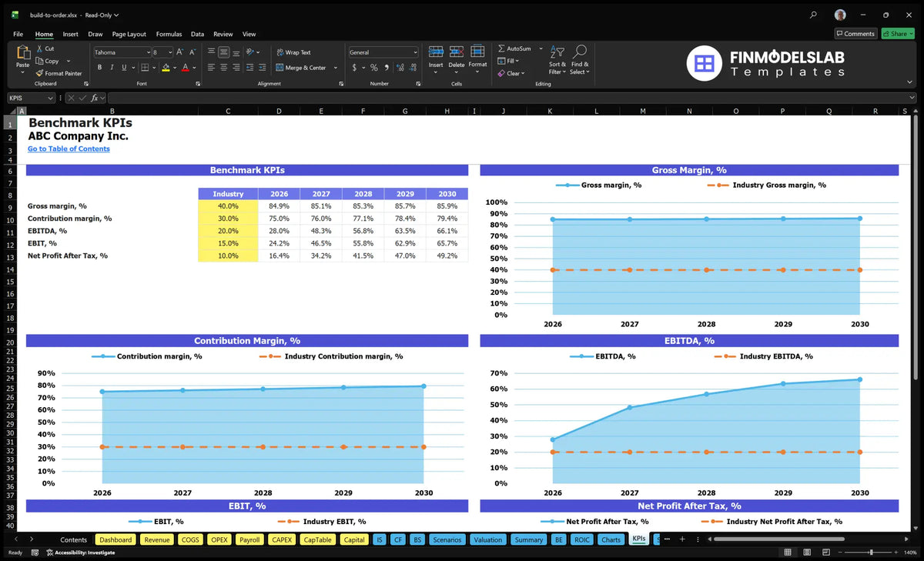Open the General number format dropdown

point(415,52)
